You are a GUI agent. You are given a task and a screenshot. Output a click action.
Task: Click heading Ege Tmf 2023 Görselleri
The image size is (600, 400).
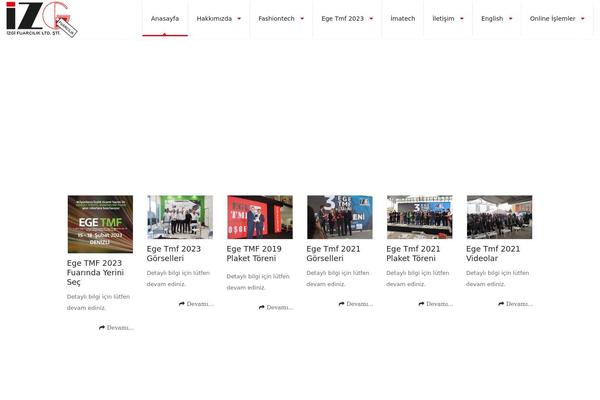pyautogui.click(x=174, y=253)
